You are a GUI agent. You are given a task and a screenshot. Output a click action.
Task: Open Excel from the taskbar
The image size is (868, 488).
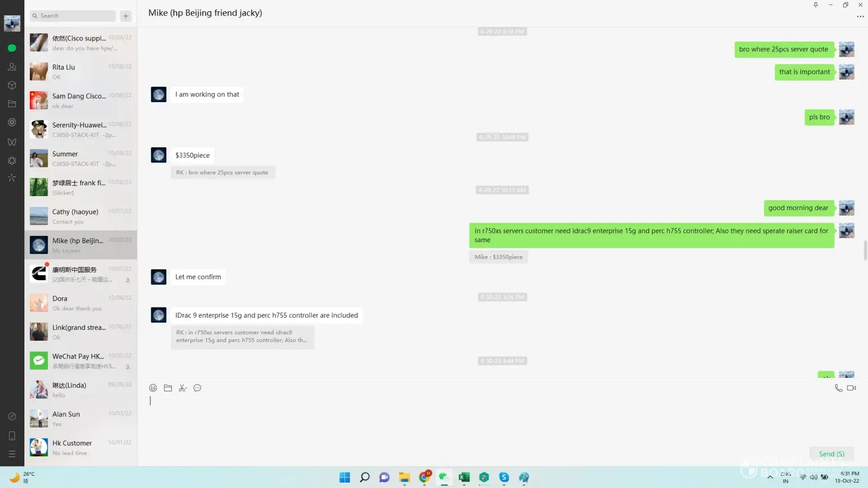(x=464, y=477)
